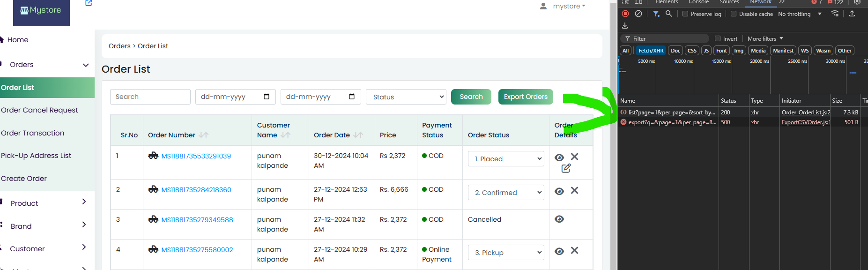This screenshot has height=270, width=868.
Task: Import HAR file upload icon
Action: (852, 14)
